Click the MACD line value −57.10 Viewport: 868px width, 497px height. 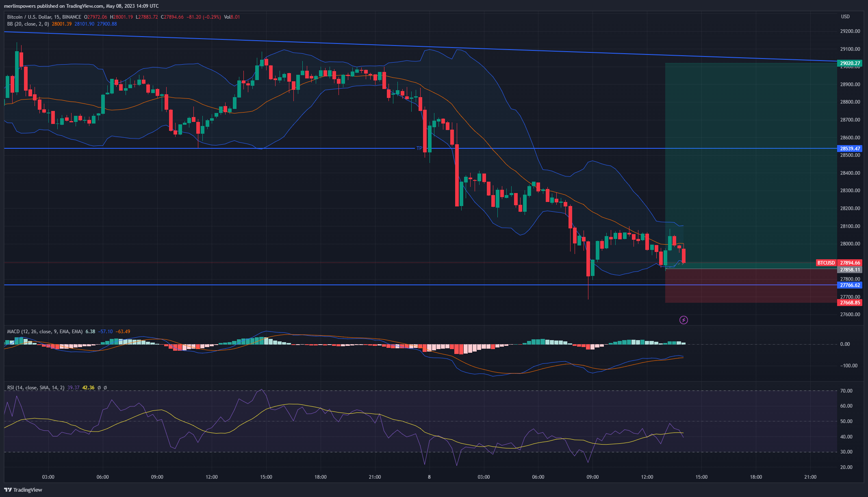[106, 332]
